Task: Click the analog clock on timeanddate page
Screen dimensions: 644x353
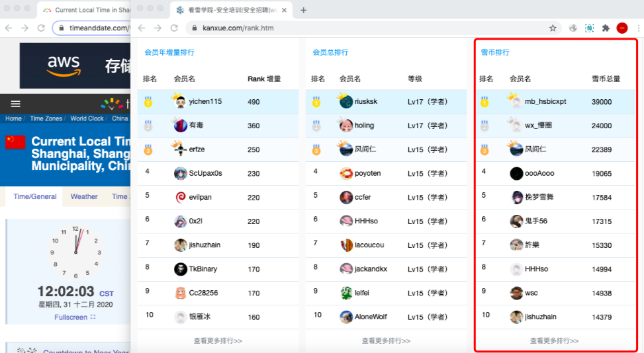Action: [x=75, y=252]
